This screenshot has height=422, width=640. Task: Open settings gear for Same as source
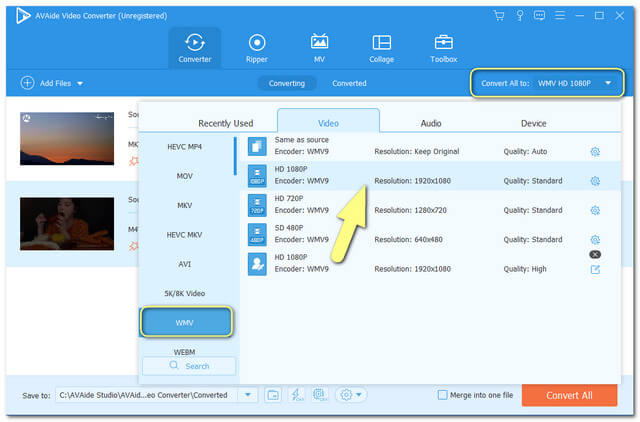pos(595,152)
